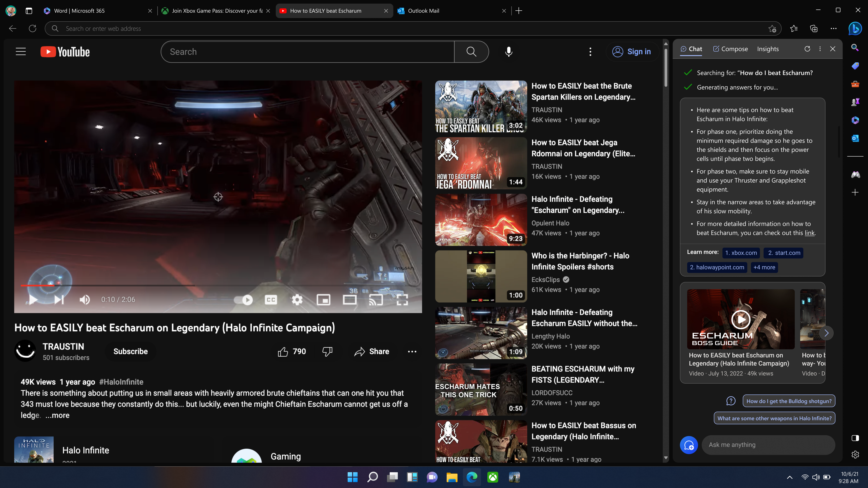
Task: Open a new browser tab
Action: (519, 11)
